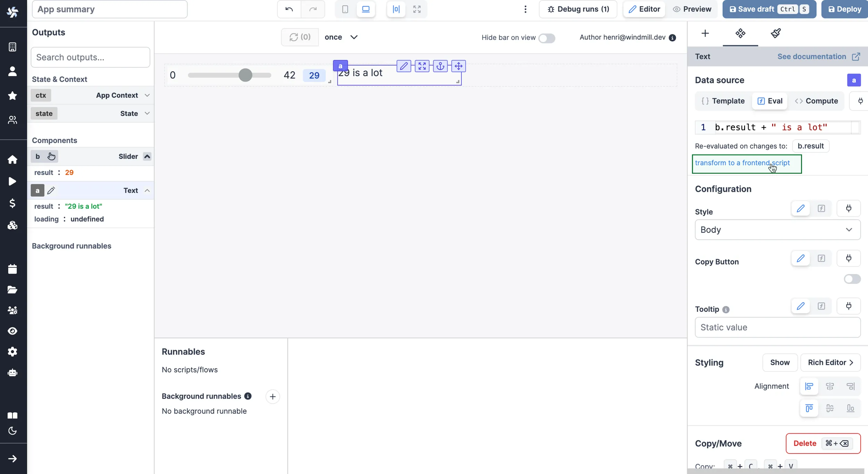
Task: Toggle Hide bar on view switch
Action: (546, 38)
